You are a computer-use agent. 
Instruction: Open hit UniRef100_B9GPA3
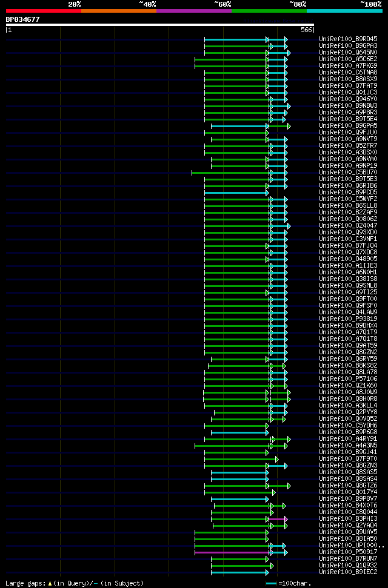[348, 46]
